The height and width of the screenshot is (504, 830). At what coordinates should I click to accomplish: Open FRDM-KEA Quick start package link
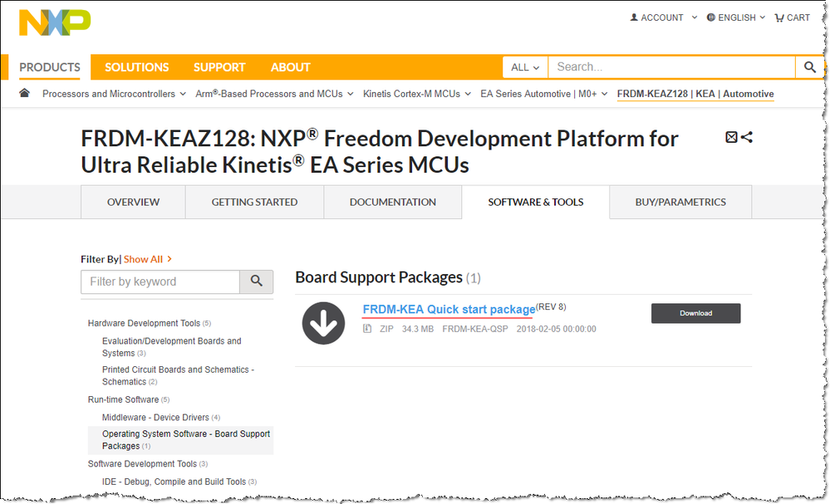[x=449, y=310]
